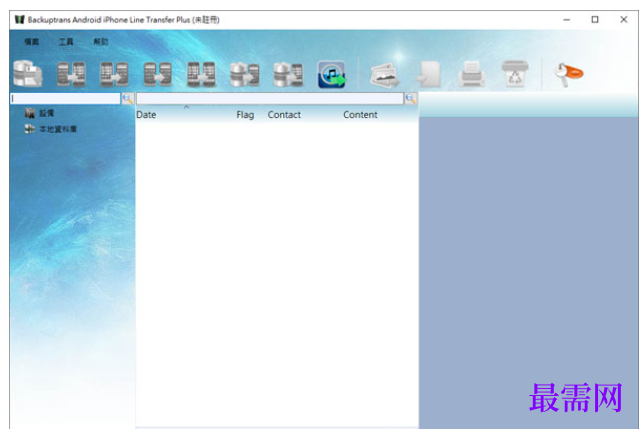The width and height of the screenshot is (641, 429).
Task: Focus the search field above the device tree
Action: tap(65, 99)
